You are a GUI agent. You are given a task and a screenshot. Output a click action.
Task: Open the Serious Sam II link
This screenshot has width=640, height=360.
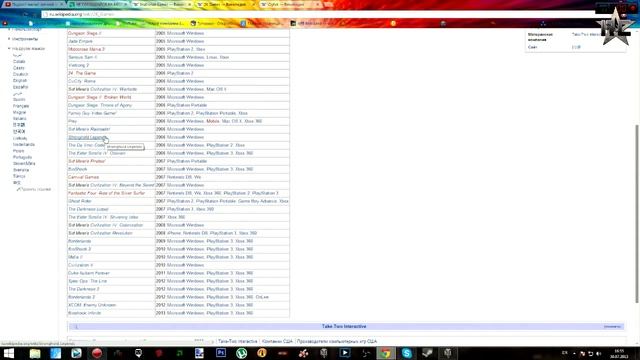pyautogui.click(x=82, y=57)
